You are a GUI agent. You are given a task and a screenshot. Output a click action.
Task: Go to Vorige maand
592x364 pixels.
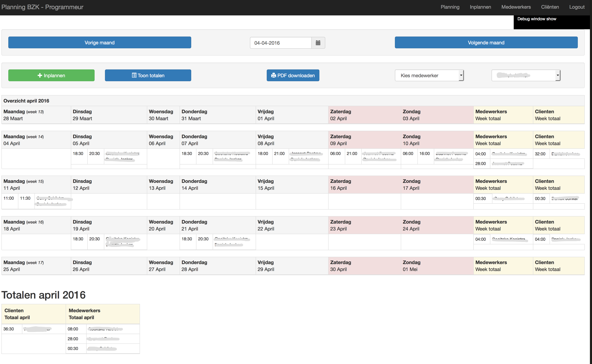[x=99, y=43]
